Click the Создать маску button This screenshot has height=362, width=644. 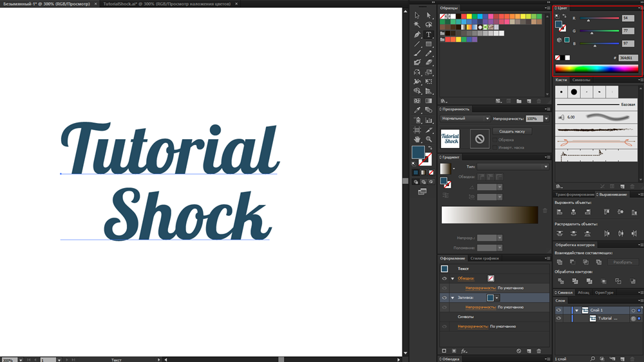[512, 131]
